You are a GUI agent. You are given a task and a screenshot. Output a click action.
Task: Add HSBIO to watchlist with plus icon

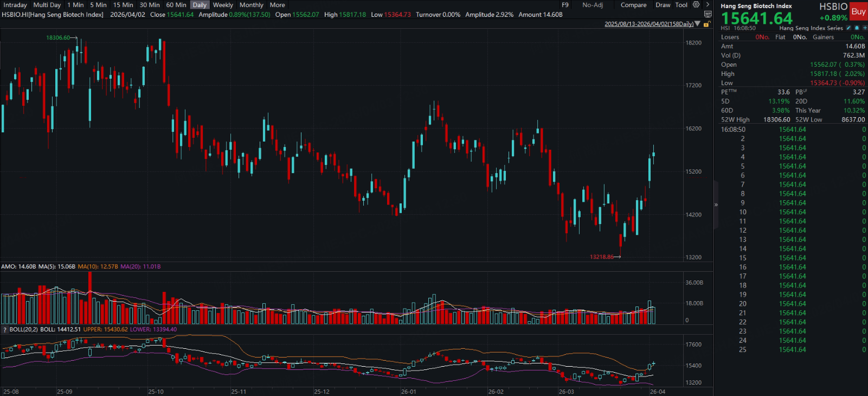863,28
